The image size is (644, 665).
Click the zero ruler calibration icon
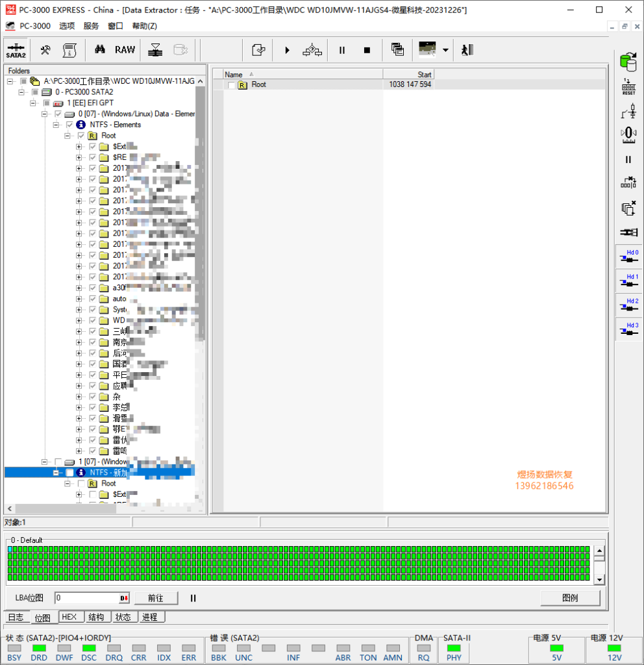(628, 135)
